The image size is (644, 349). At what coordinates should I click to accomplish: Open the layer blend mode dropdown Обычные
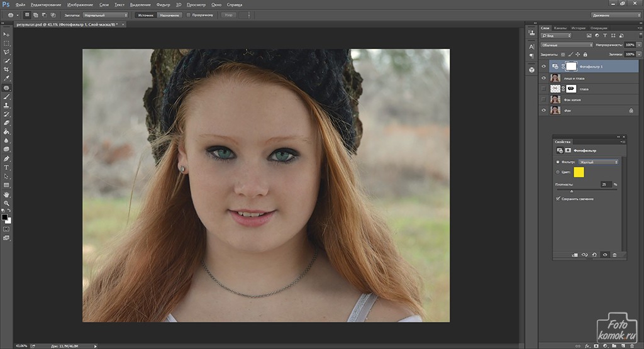click(x=567, y=45)
